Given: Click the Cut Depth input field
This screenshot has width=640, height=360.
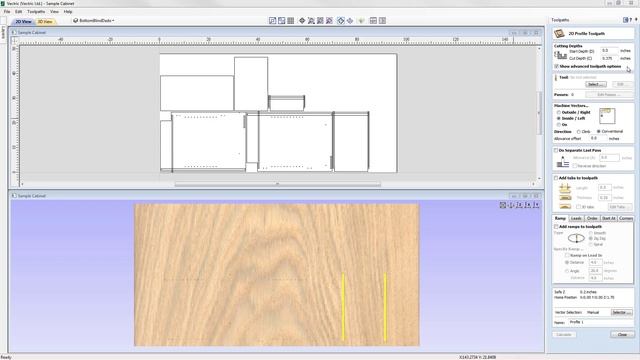Looking at the screenshot, I should [609, 58].
